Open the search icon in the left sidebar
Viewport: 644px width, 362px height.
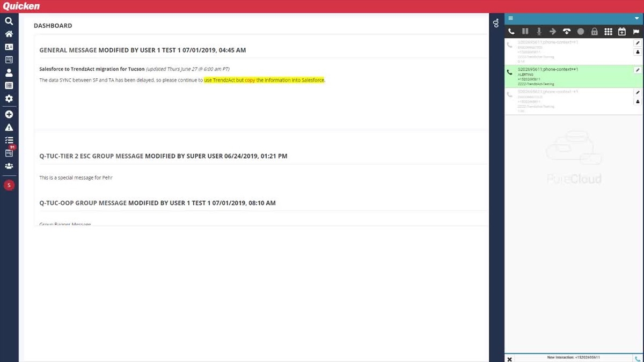click(x=9, y=21)
